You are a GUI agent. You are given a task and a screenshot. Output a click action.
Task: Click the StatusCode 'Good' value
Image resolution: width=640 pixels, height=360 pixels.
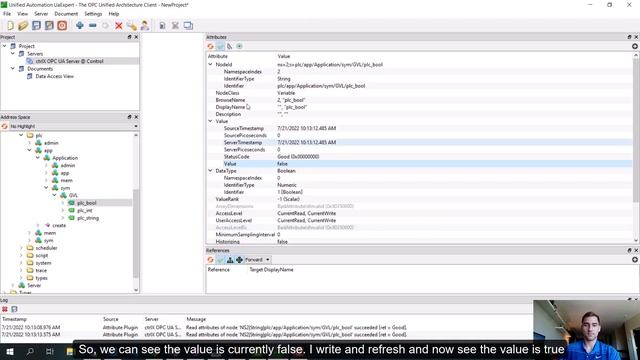point(298,157)
